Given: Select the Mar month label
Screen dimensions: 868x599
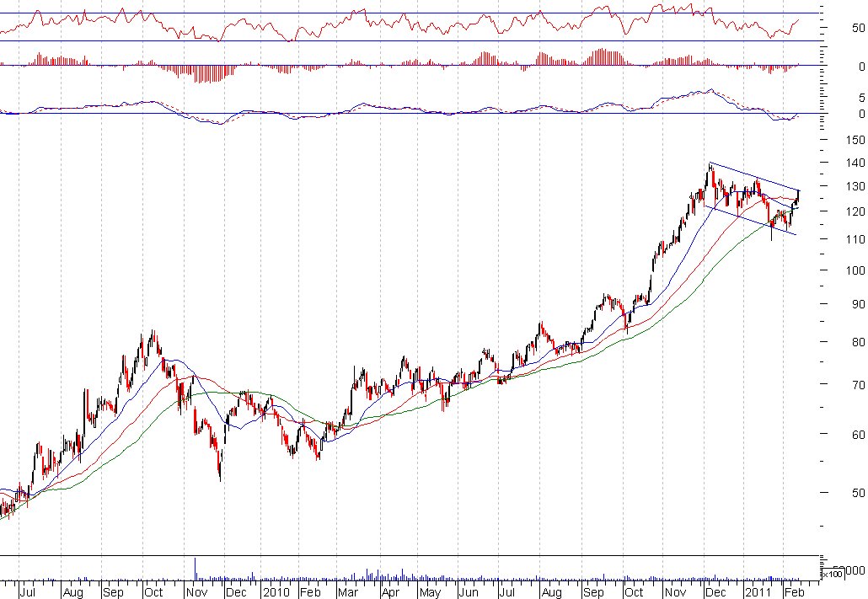Looking at the screenshot, I should 348,592.
